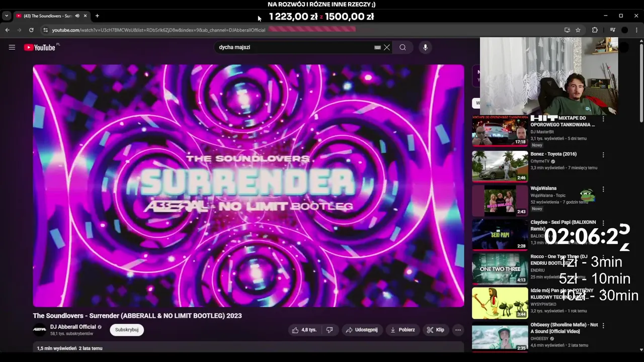Bookmark this page with star icon

(578, 30)
